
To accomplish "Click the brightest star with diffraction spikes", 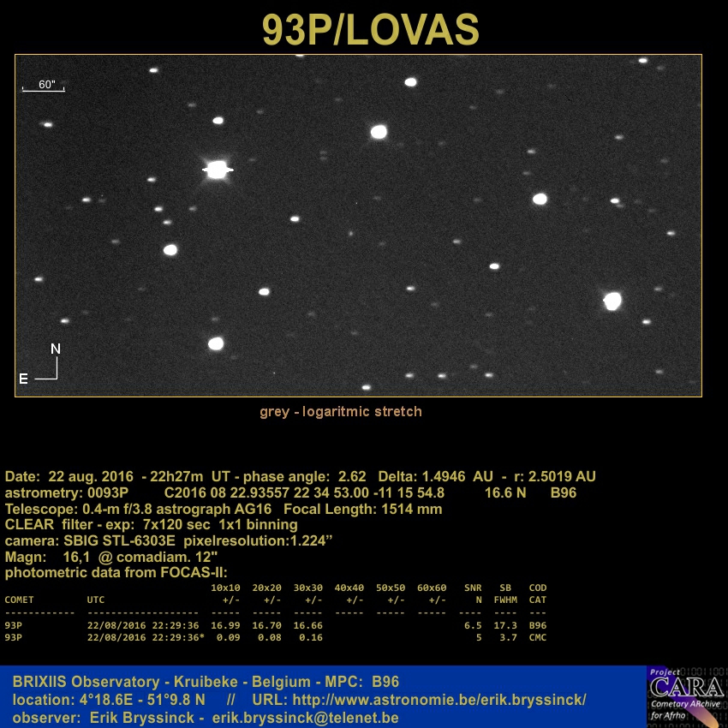I will (x=218, y=170).
